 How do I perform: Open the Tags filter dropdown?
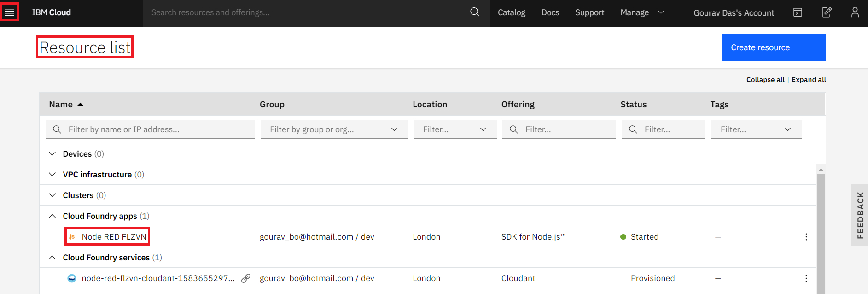756,129
